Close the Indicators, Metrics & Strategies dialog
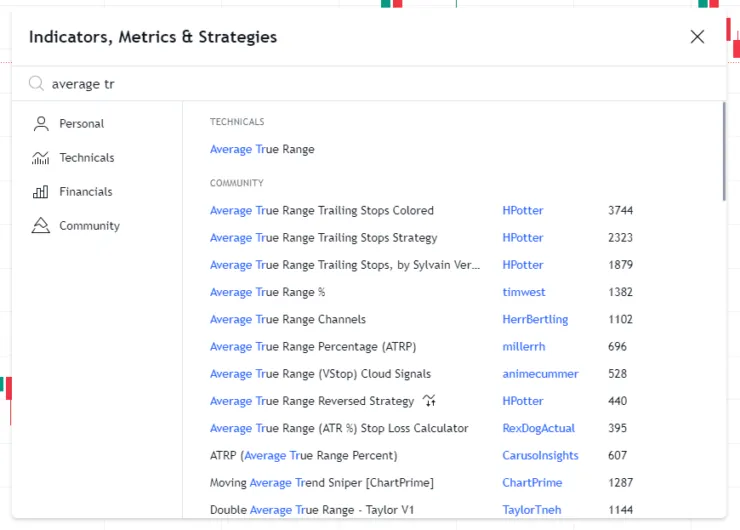 tap(697, 37)
